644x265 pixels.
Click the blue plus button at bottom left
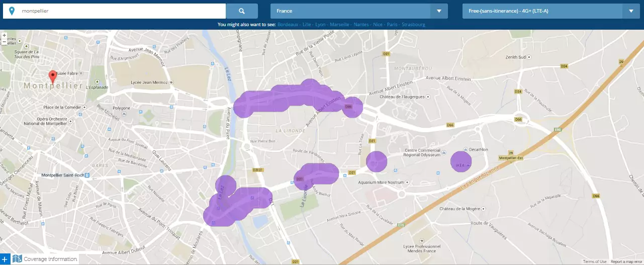tap(5, 259)
